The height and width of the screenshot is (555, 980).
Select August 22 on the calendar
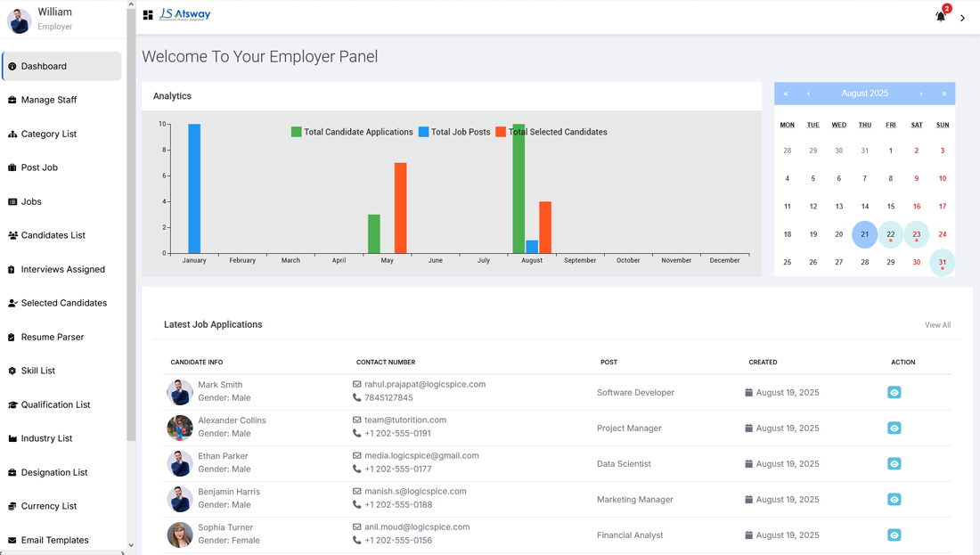click(x=890, y=234)
